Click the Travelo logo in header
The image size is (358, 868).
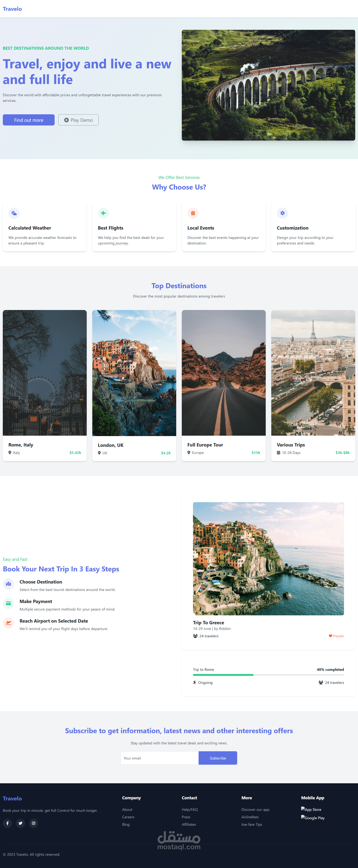[12, 9]
